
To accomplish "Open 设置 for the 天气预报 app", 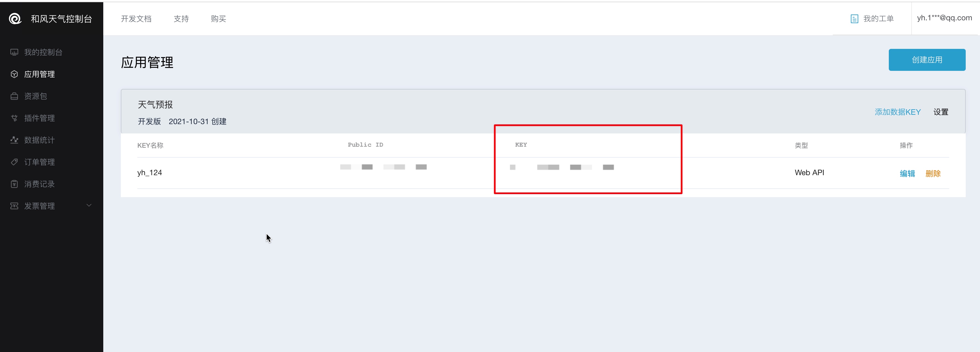I will click(940, 112).
